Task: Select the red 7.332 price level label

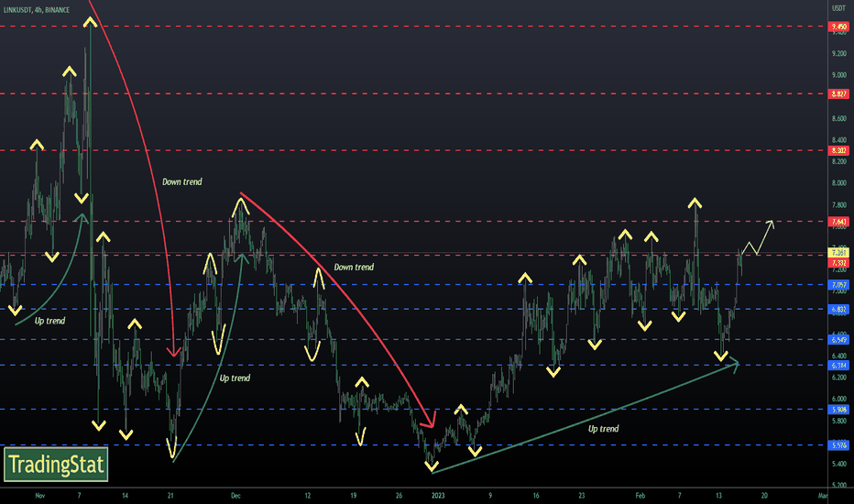Action: (838, 263)
